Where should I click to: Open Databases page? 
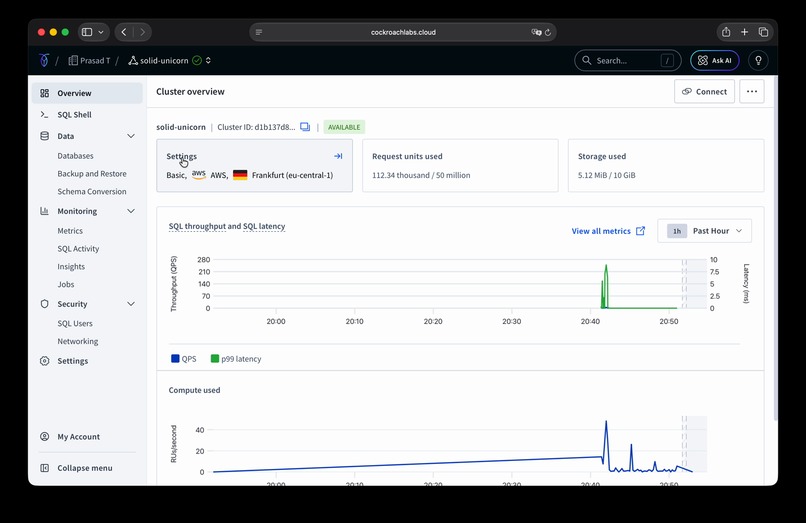(x=76, y=156)
